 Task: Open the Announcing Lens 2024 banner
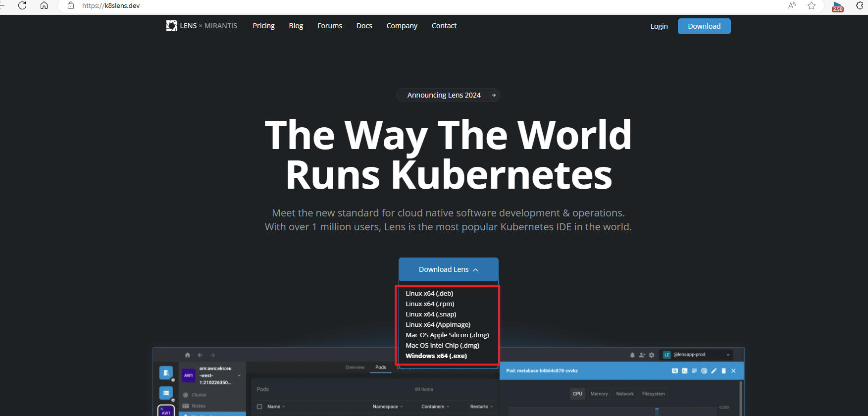click(x=448, y=95)
